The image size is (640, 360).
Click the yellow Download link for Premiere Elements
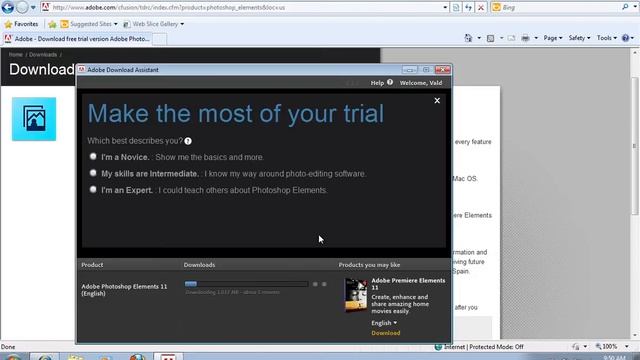click(x=386, y=333)
